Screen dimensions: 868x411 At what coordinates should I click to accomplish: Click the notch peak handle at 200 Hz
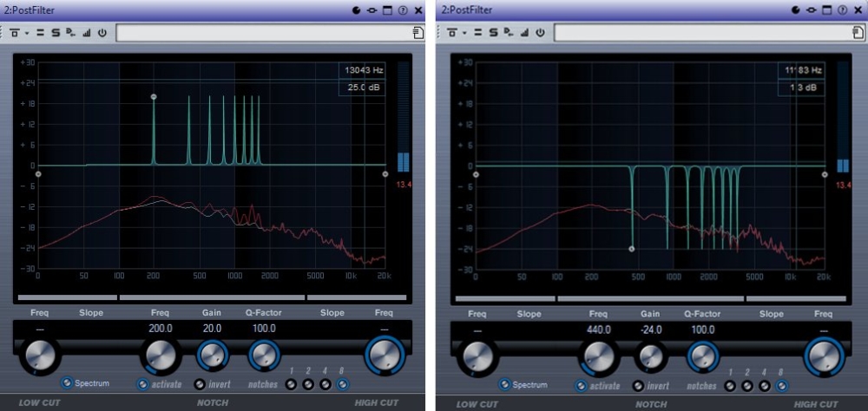click(x=154, y=97)
